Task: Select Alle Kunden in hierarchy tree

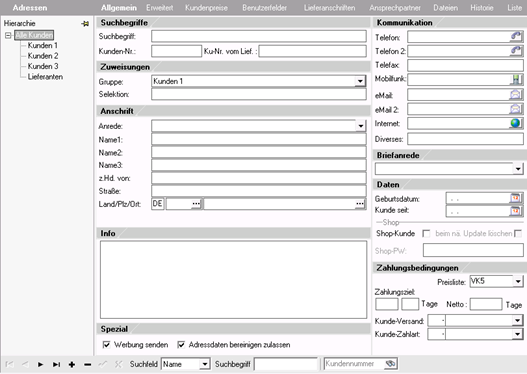Action: point(34,35)
